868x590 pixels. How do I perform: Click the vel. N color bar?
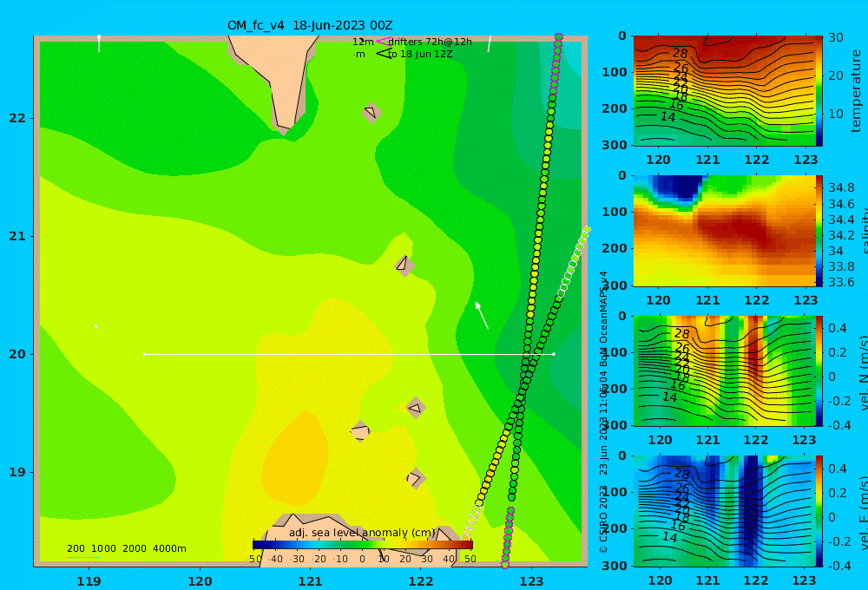[x=819, y=370]
